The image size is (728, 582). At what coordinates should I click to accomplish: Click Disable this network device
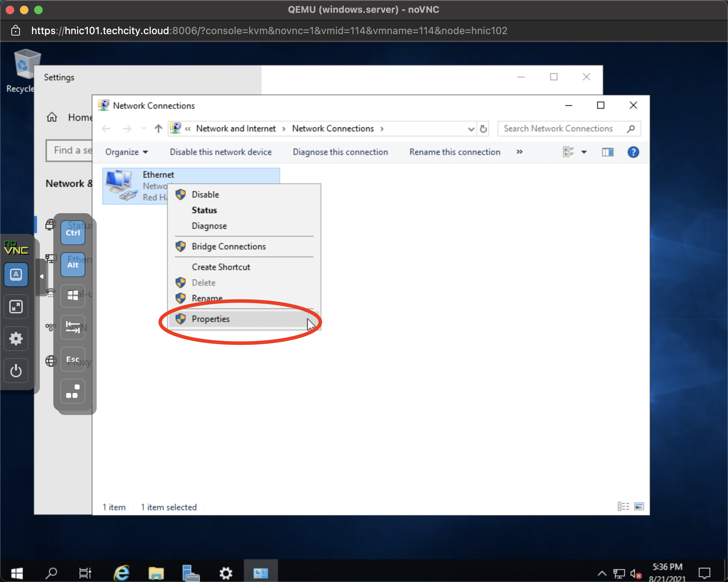(221, 152)
